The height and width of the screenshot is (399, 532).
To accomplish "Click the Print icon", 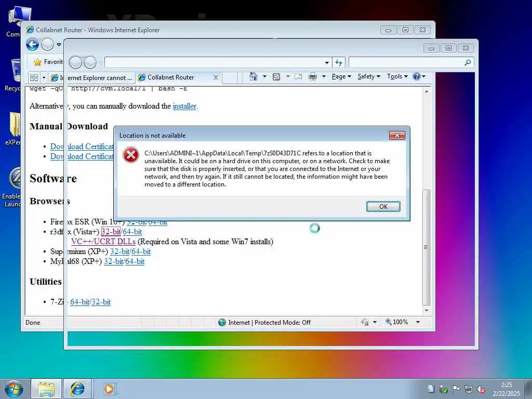I will pyautogui.click(x=312, y=77).
